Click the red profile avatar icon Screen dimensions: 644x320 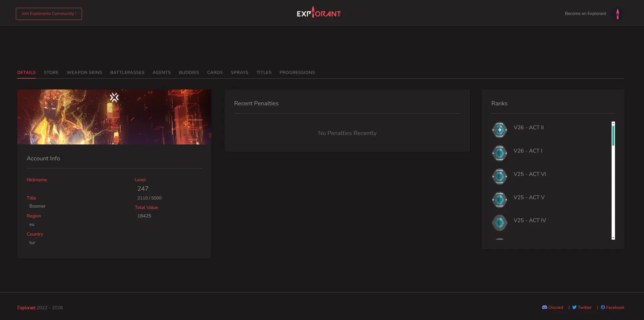[617, 14]
